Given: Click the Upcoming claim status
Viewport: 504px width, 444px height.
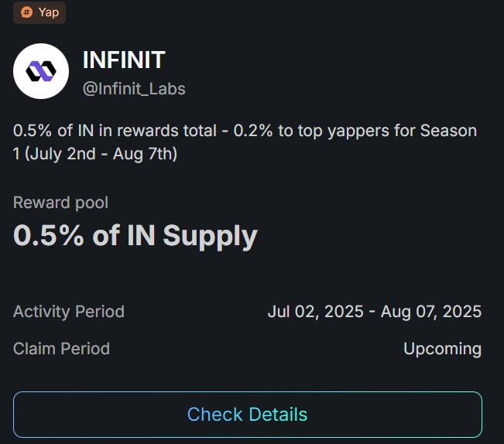Looking at the screenshot, I should (443, 350).
